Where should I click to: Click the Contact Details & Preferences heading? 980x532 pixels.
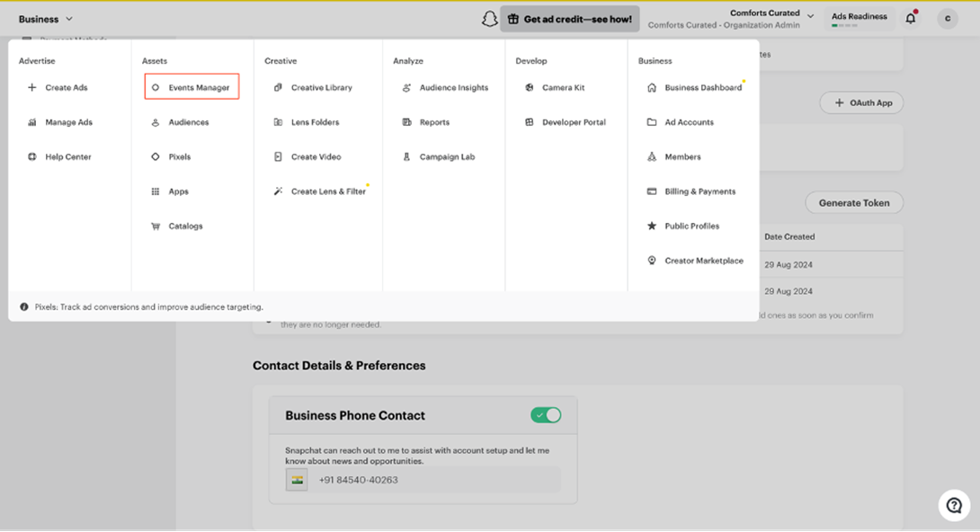pos(339,366)
